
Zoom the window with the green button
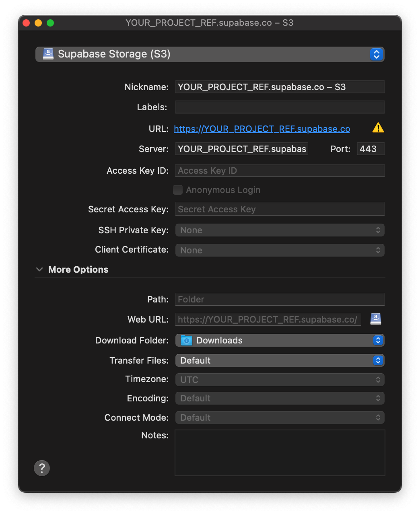point(50,23)
